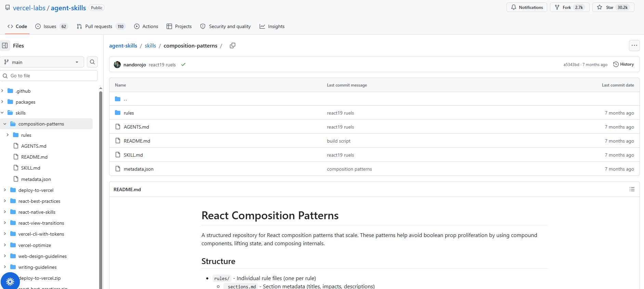Collapse the composition-patterns folder chevron

5,124
